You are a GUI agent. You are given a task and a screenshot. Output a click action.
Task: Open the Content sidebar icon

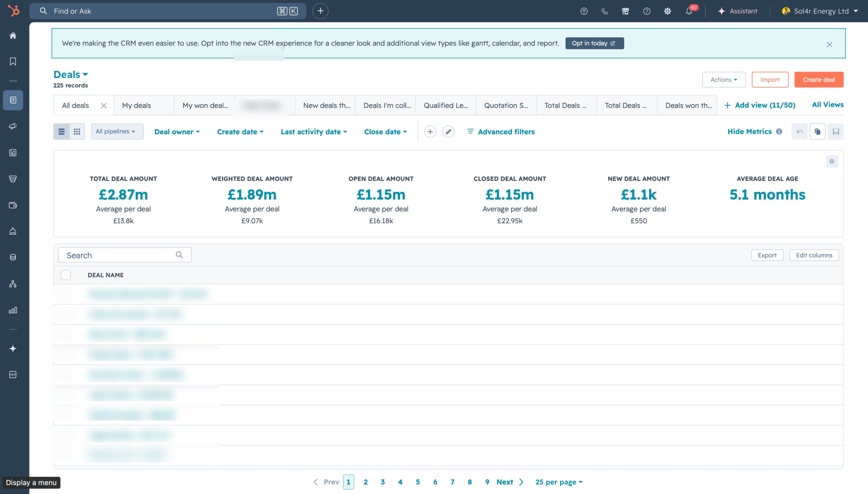coord(13,153)
